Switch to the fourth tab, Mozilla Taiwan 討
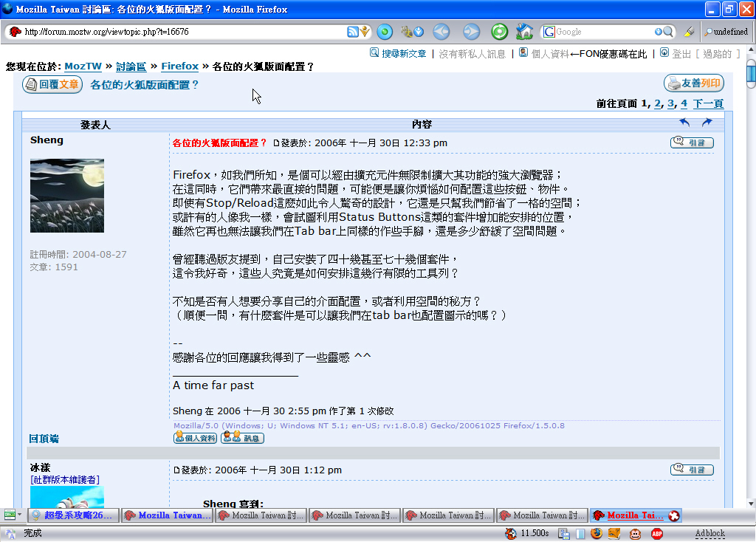Screen dimensions: 756x542 [x=354, y=515]
